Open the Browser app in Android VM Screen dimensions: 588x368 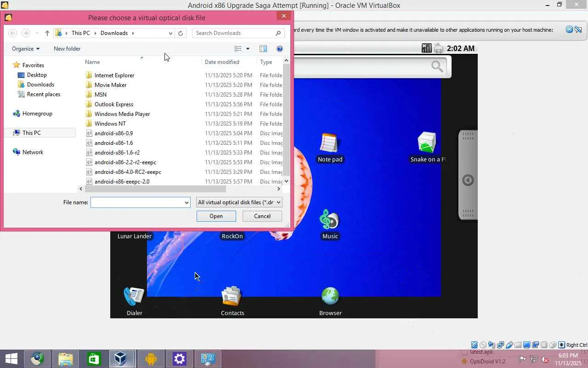(x=330, y=301)
